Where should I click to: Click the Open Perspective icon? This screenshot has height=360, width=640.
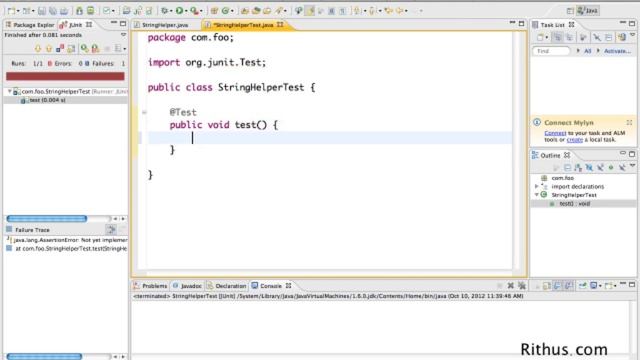pyautogui.click(x=570, y=11)
